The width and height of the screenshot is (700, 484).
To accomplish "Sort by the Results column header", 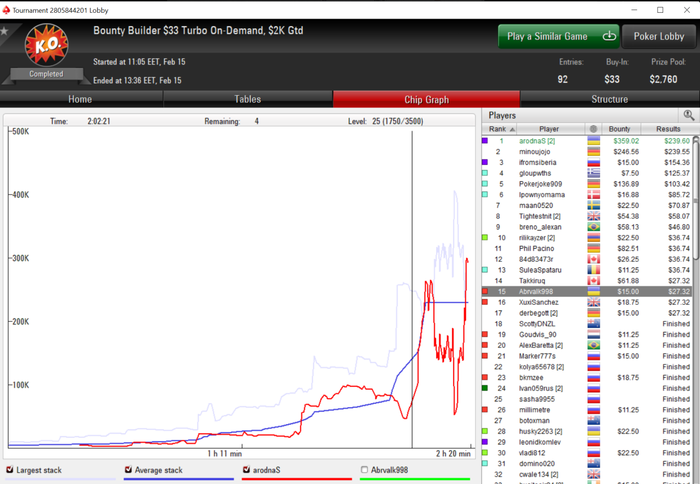I will tap(668, 129).
